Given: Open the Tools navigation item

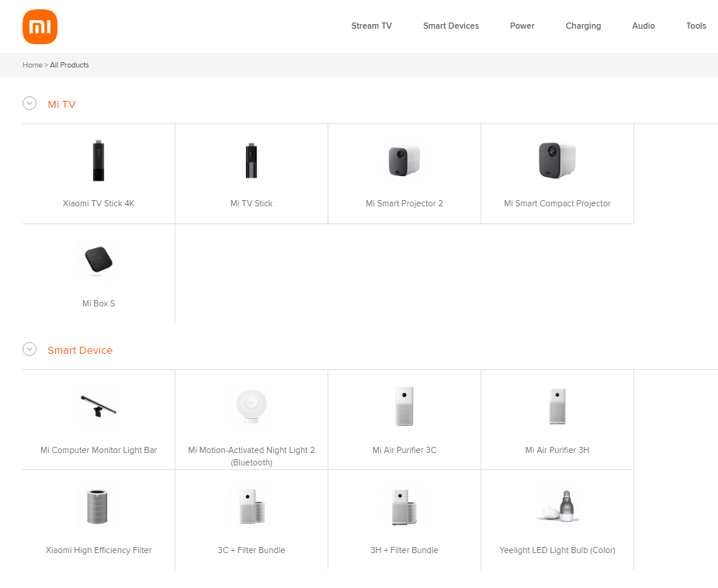Looking at the screenshot, I should 695,26.
